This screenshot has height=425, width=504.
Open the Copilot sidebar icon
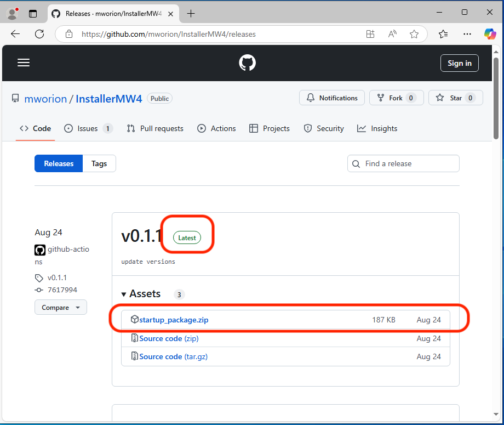click(490, 34)
